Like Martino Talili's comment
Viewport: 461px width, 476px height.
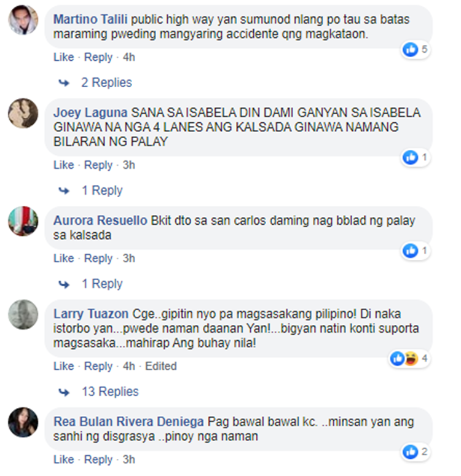(64, 57)
